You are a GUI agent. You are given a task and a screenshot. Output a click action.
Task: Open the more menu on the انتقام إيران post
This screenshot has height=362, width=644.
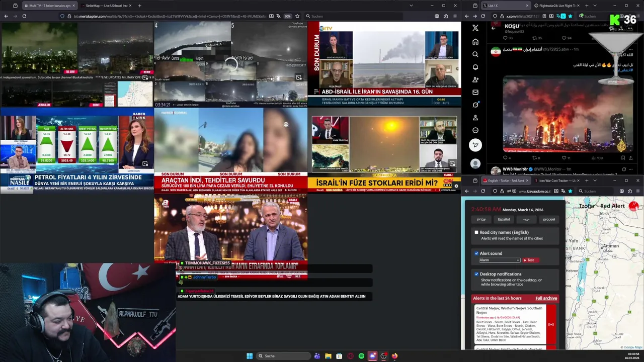pos(630,49)
